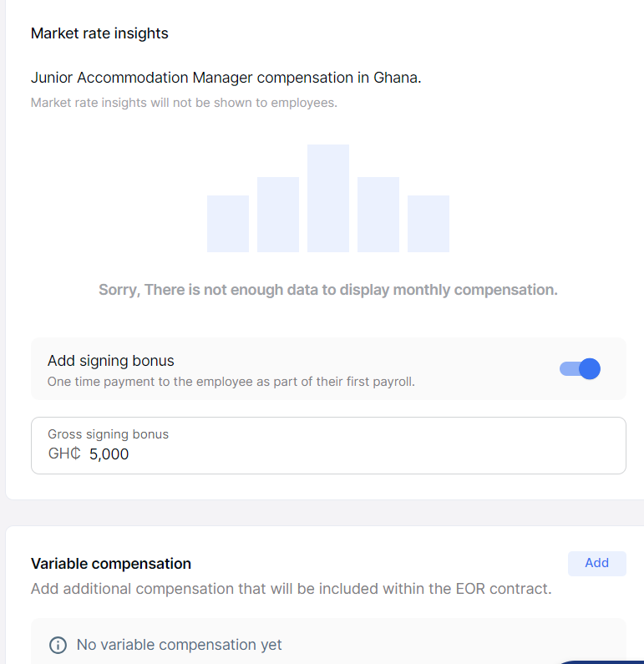Click the Gross signing bonus amount field
Viewport: 644px width, 664px height.
327,454
